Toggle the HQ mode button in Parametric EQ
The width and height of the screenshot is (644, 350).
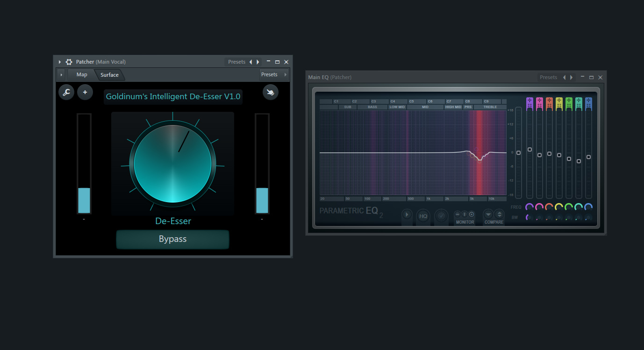[423, 216]
